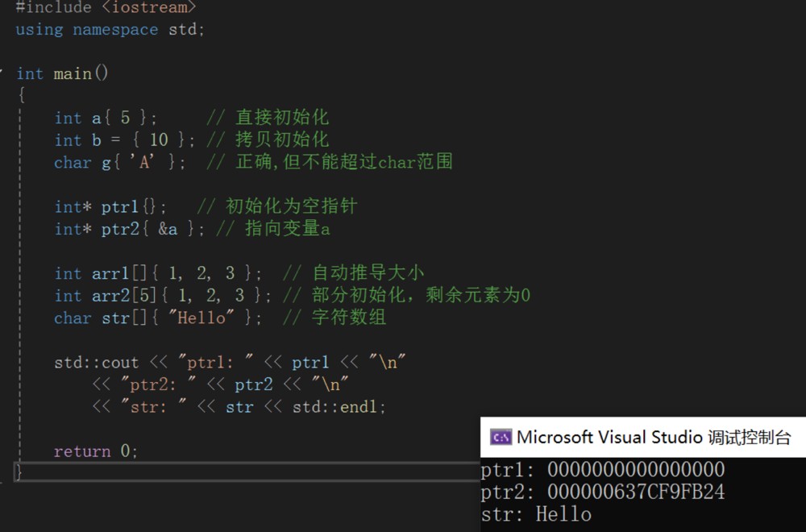The height and width of the screenshot is (532, 806).
Task: Click the debug console window icon
Action: tap(500, 438)
